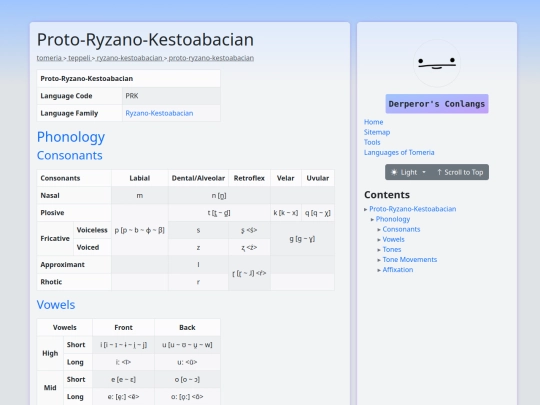Image resolution: width=540 pixels, height=405 pixels.
Task: Visit Languages of Tomeria link
Action: (x=399, y=152)
